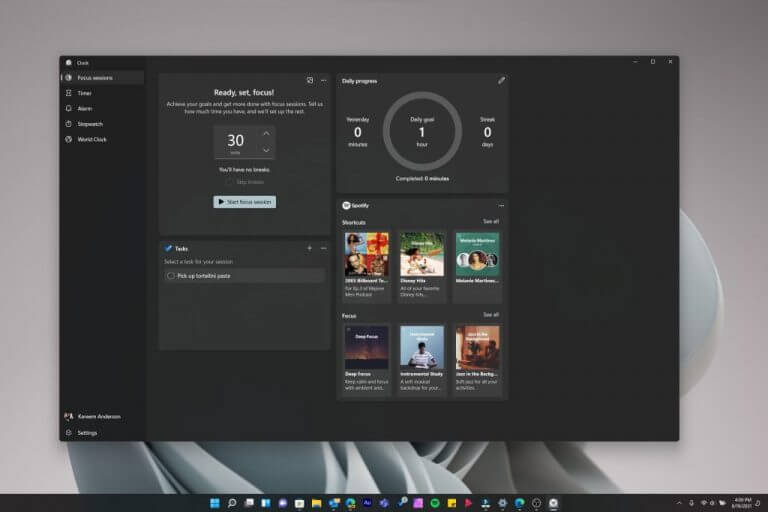
Task: Click the Daily goal 1 hour value
Action: pyautogui.click(x=422, y=132)
